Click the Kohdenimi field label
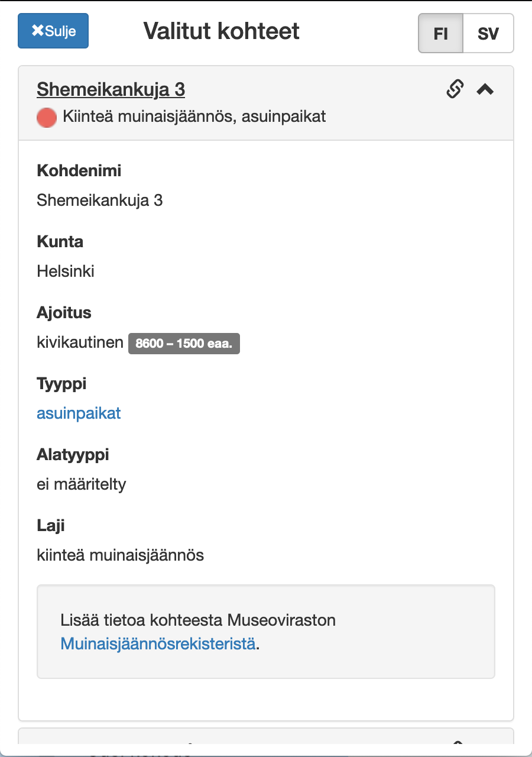This screenshot has width=532, height=757. [x=79, y=171]
